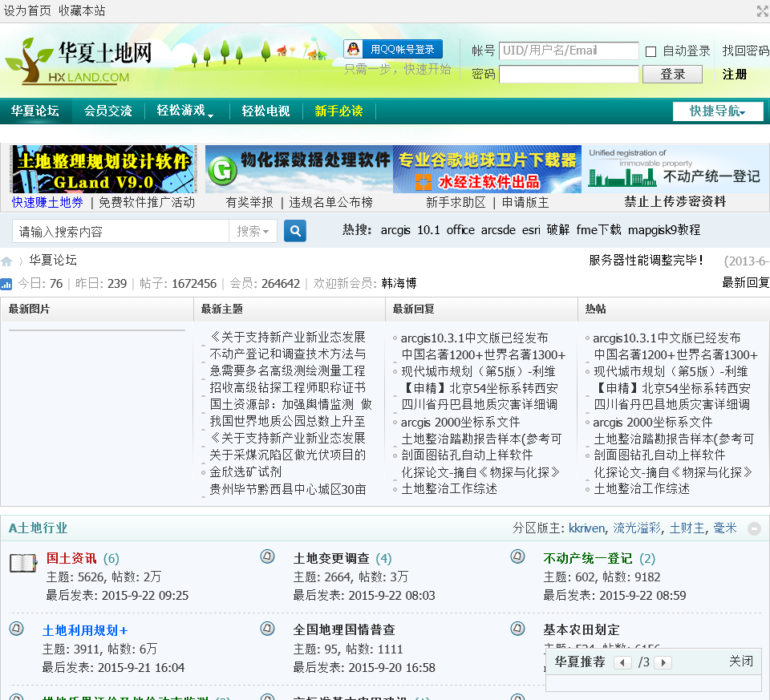Click the 最新回复 link at right
The image size is (770, 700).
tap(745, 283)
